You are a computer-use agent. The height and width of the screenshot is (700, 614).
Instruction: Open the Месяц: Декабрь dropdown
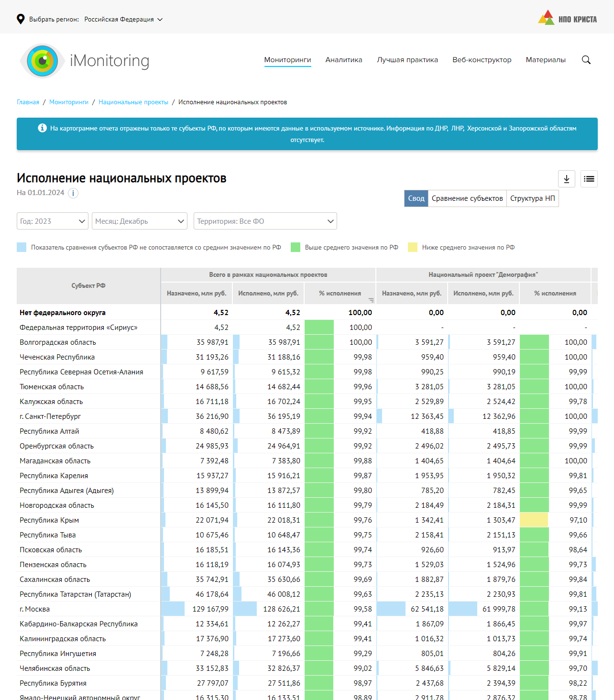140,221
